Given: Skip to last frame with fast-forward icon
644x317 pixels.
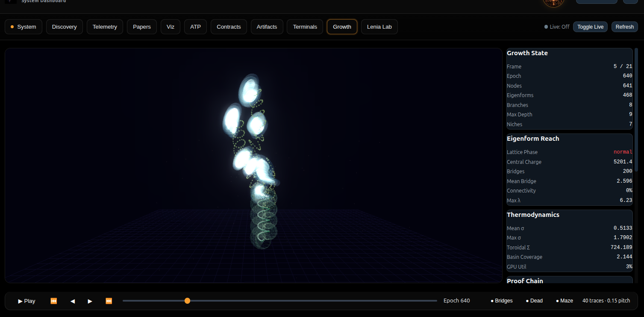Looking at the screenshot, I should (109, 301).
